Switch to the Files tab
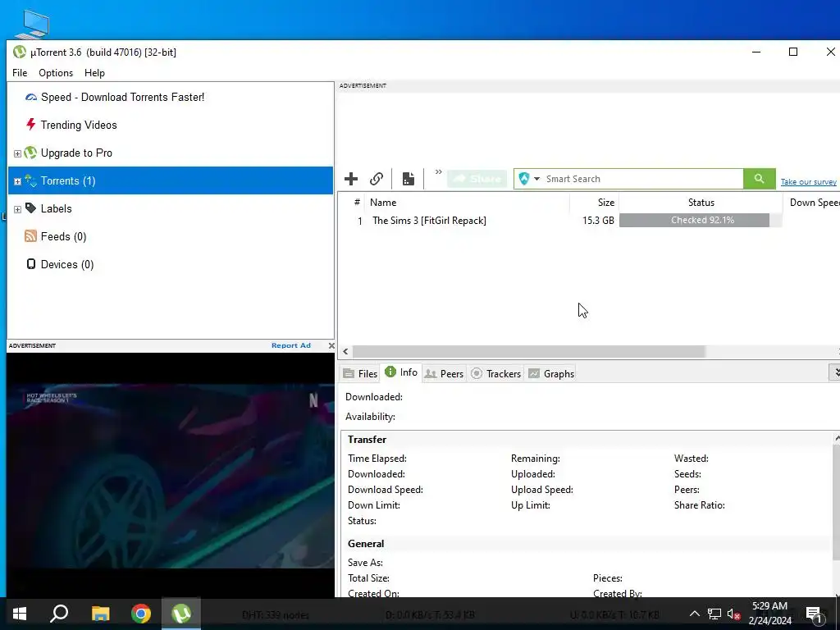 360,373
